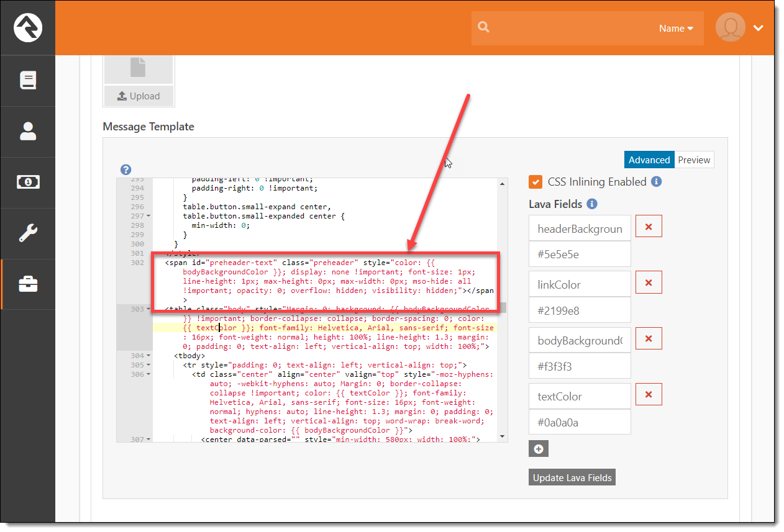Screen dimensions: 784x532
Task: Switch to the Preview tab
Action: (x=694, y=160)
